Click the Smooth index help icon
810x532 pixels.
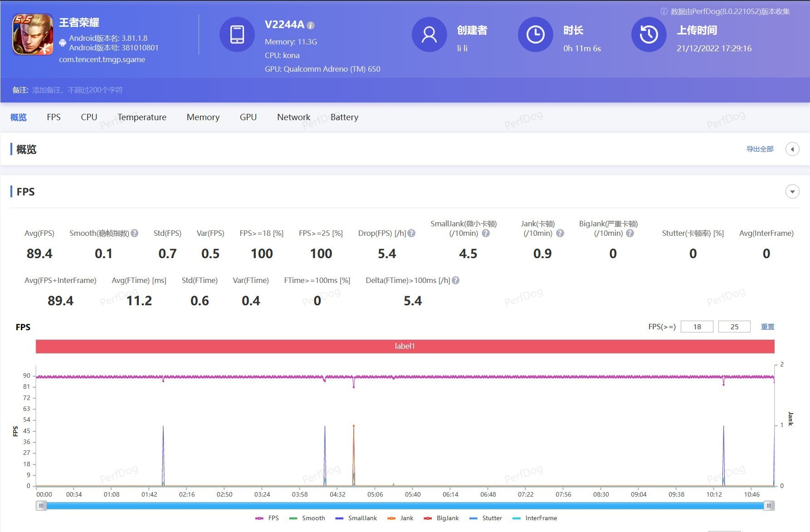(x=135, y=233)
